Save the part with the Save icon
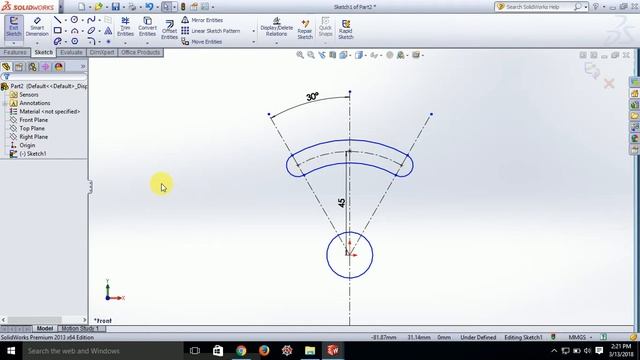The image size is (640, 360). [x=116, y=7]
